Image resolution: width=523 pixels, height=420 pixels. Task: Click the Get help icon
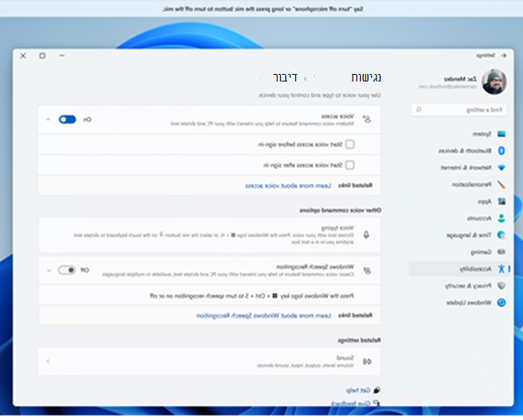click(x=377, y=390)
